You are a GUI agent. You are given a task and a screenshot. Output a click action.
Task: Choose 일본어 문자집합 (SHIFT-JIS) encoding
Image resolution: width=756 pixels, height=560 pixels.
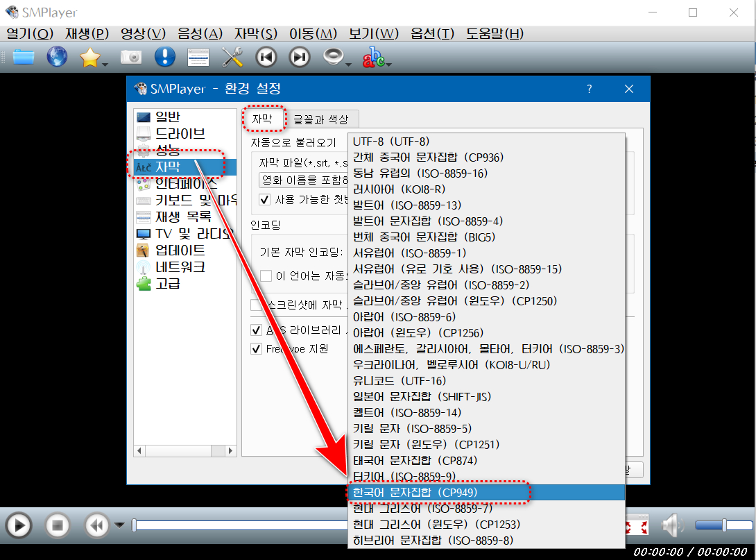point(486,396)
